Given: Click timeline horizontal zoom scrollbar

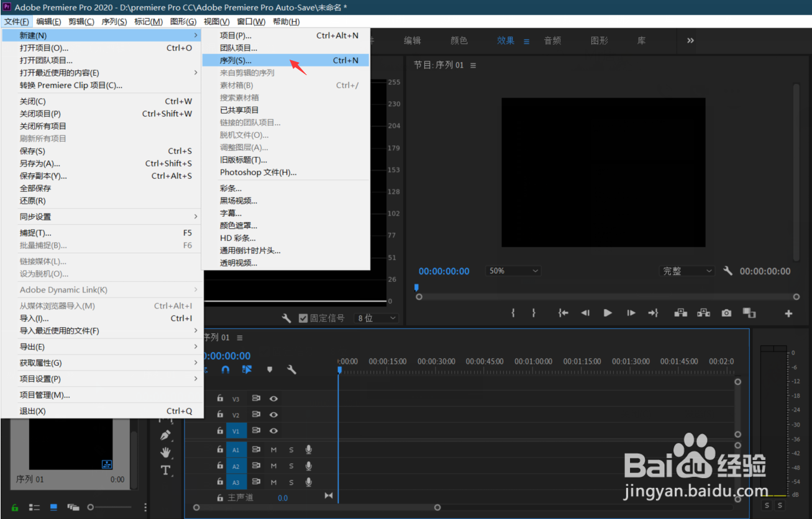Looking at the screenshot, I should click(317, 507).
